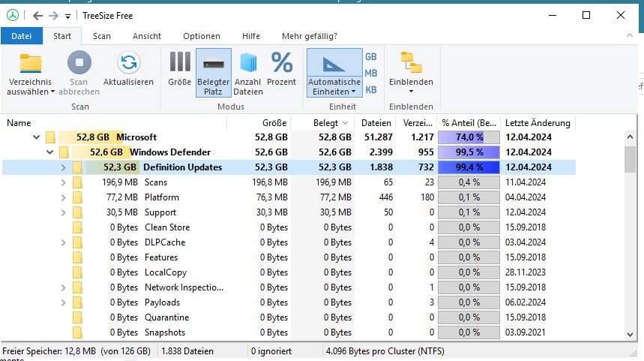Click the scrollbar down arrow
644x361 pixels.
[x=630, y=334]
